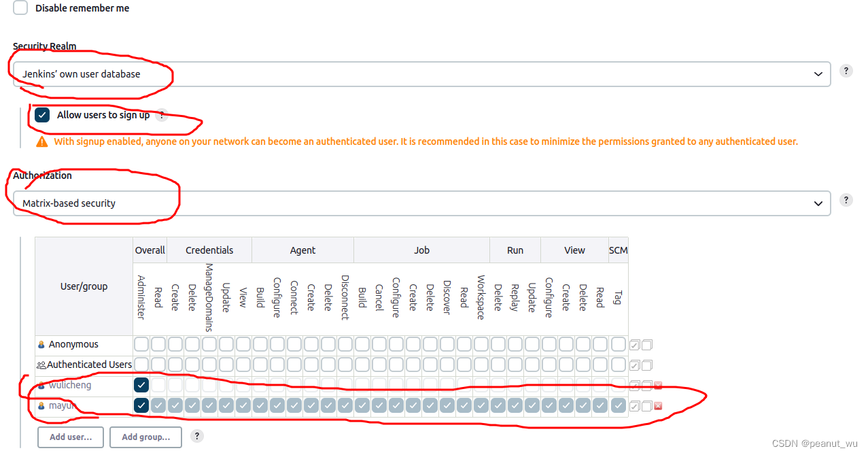
Task: Check Overall Read for Authenticated Users
Action: click(158, 365)
